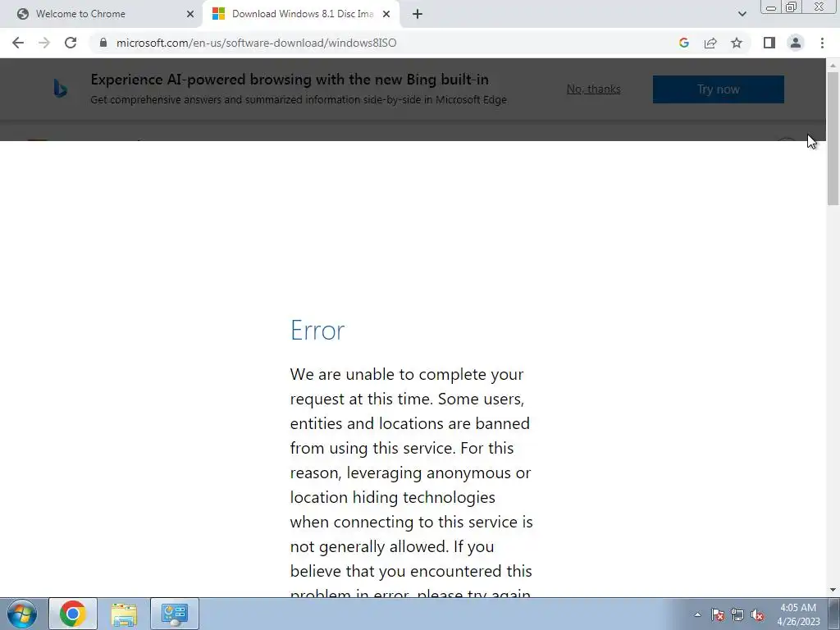Close the Welcome to Chrome tab
This screenshot has height=630, width=840.
190,14
